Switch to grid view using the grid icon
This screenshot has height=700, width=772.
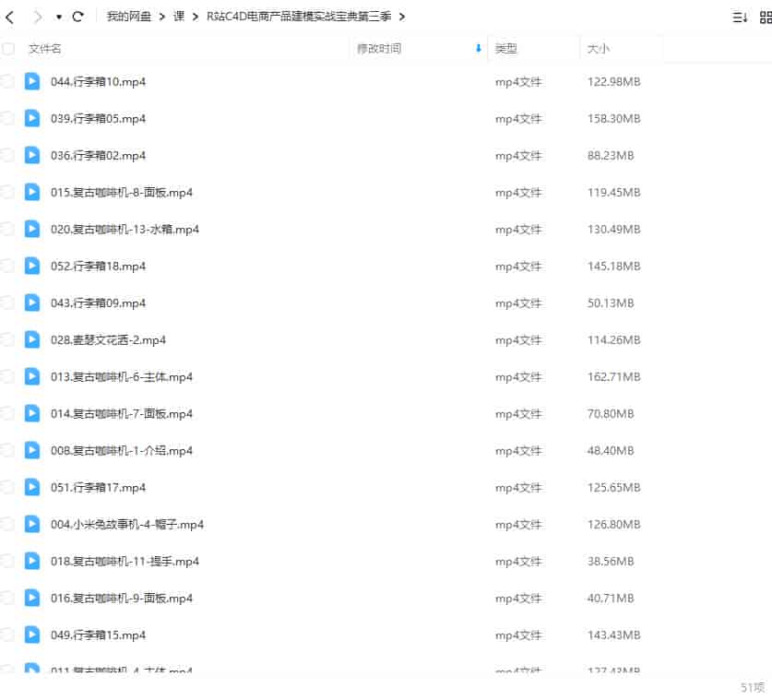766,16
